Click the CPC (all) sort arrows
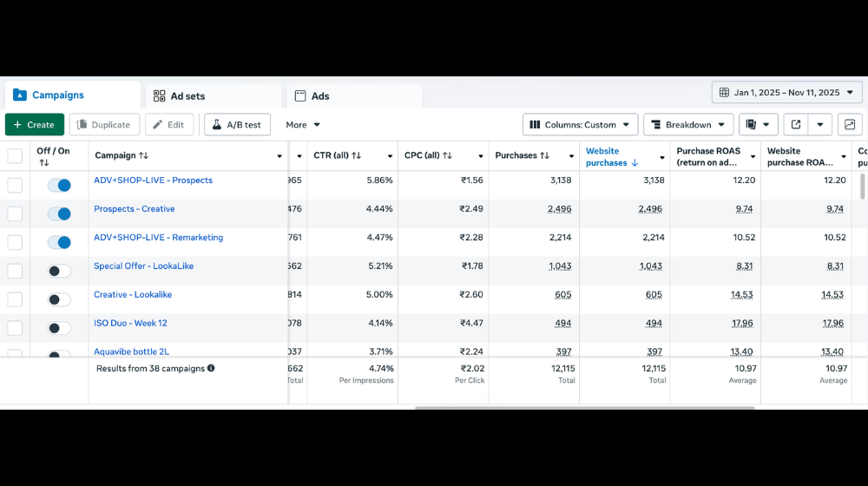Screen dimensions: 868x486 [447, 156]
